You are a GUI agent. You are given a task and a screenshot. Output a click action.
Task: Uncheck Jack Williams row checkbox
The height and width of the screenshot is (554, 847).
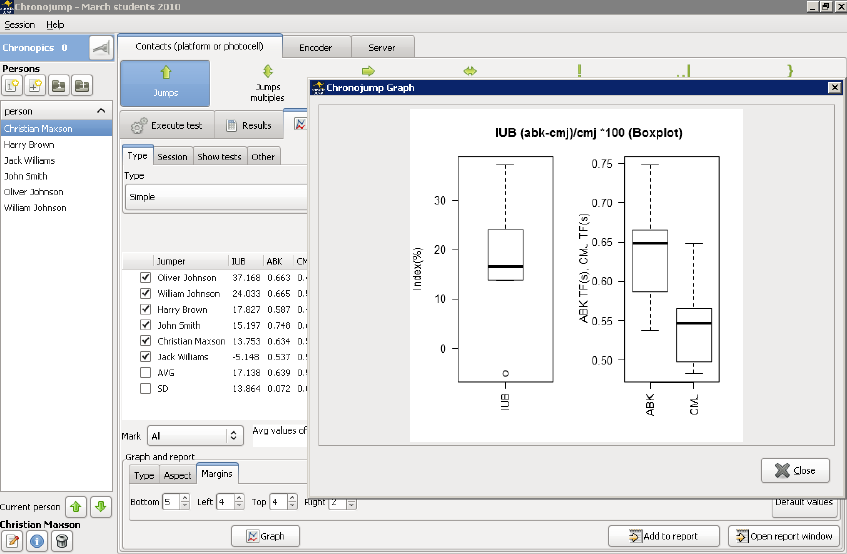(x=145, y=356)
